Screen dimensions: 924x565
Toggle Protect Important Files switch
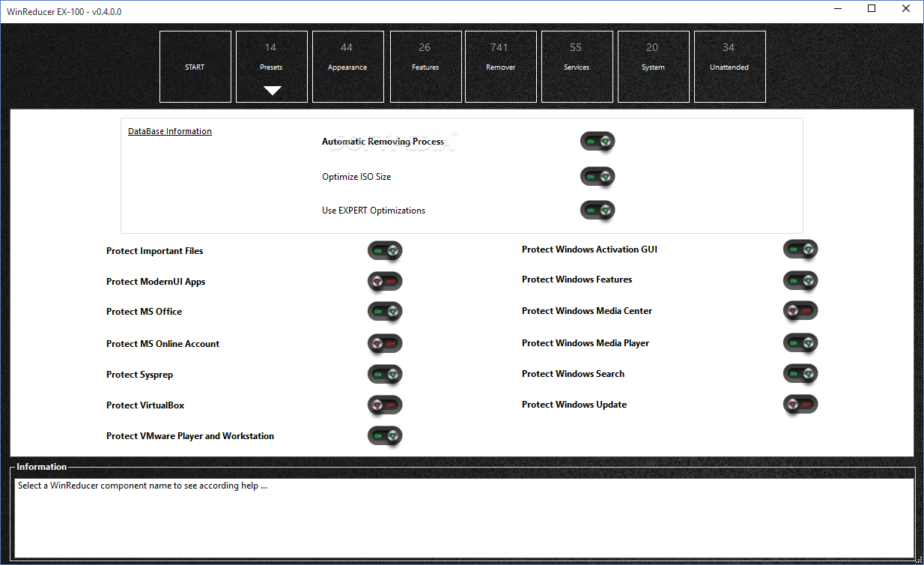[x=385, y=251]
